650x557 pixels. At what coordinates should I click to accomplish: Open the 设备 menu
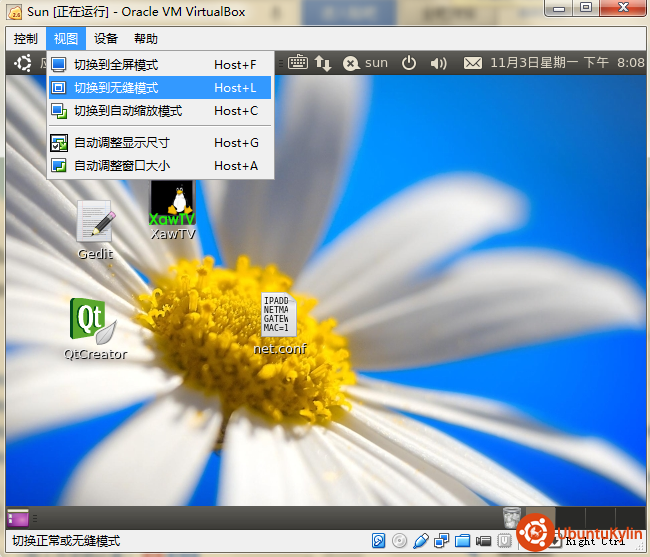point(106,39)
